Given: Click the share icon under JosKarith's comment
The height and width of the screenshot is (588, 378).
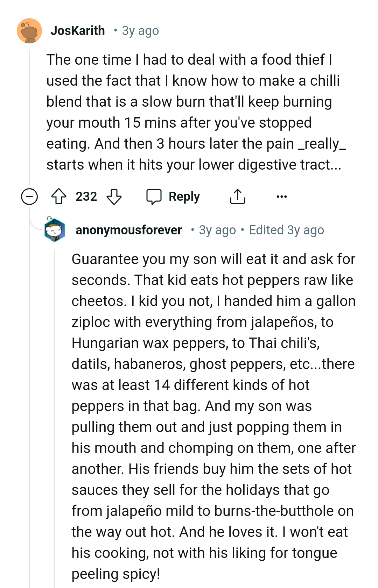Looking at the screenshot, I should click(x=238, y=197).
